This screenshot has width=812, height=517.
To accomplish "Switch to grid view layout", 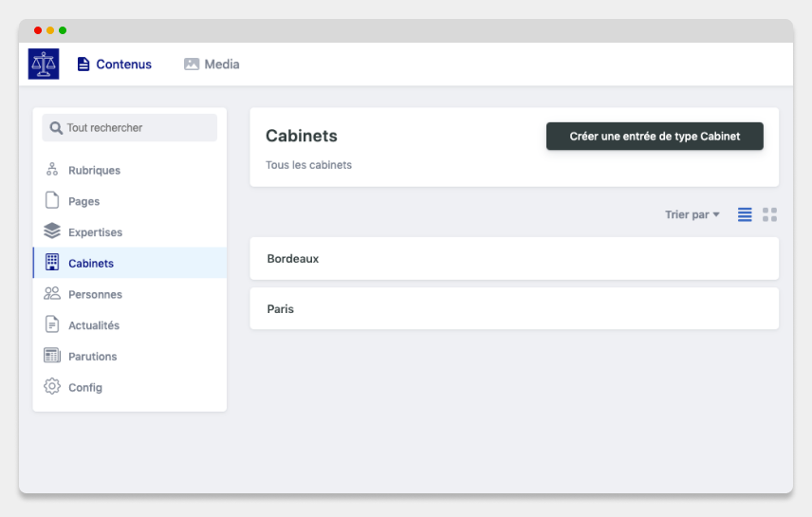I will click(769, 215).
